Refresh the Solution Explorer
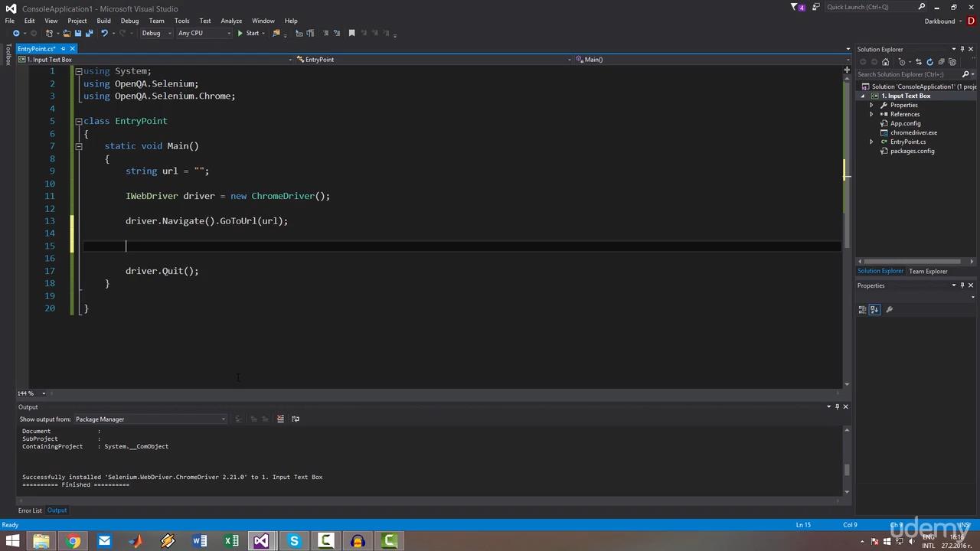980x551 pixels. [x=929, y=62]
